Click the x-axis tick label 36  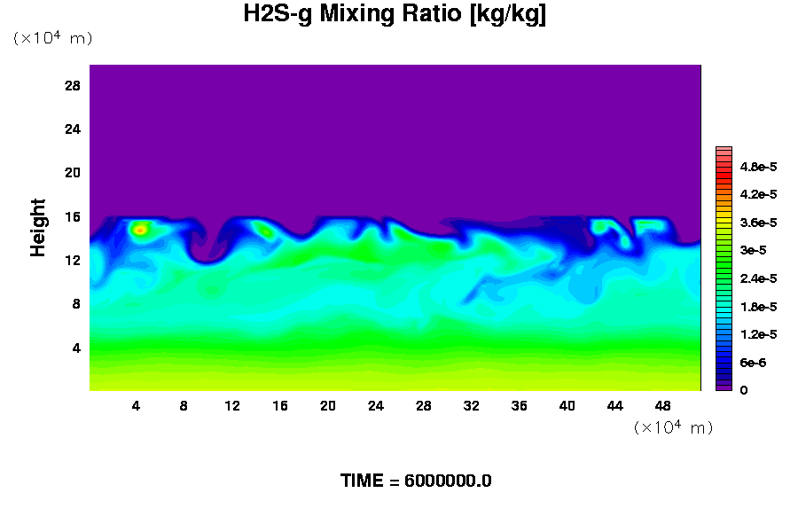[x=520, y=406]
